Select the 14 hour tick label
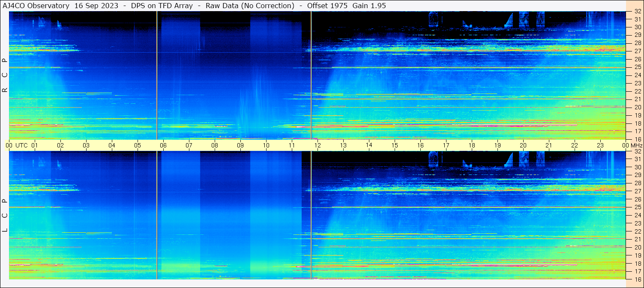 (369, 145)
